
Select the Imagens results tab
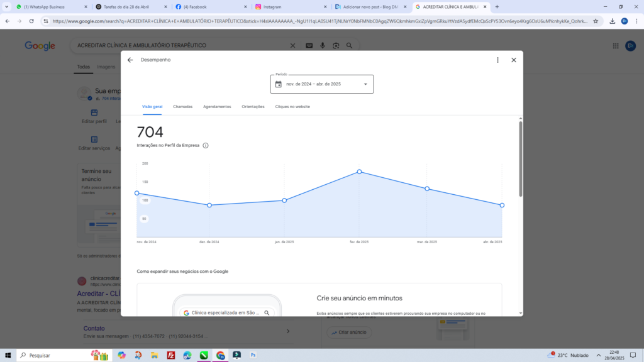[x=106, y=67]
